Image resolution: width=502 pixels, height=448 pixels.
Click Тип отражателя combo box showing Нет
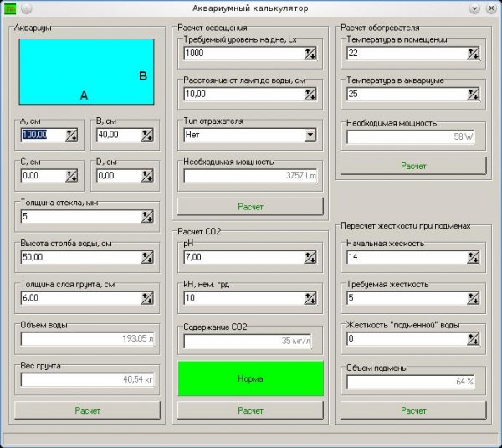(x=250, y=135)
